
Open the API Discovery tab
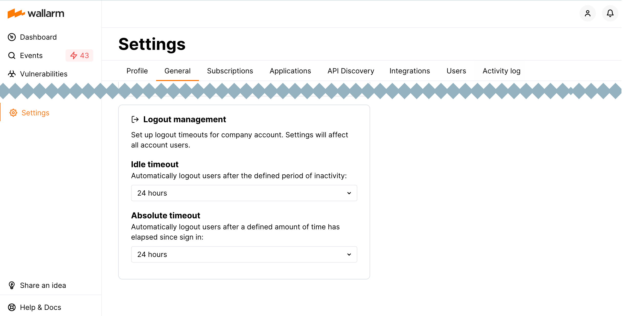point(351,71)
